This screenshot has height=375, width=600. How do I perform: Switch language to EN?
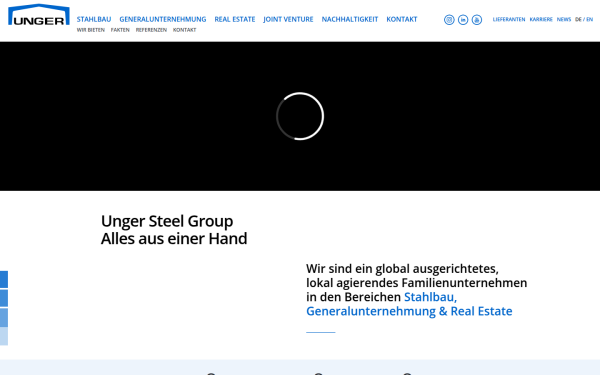[x=589, y=19]
